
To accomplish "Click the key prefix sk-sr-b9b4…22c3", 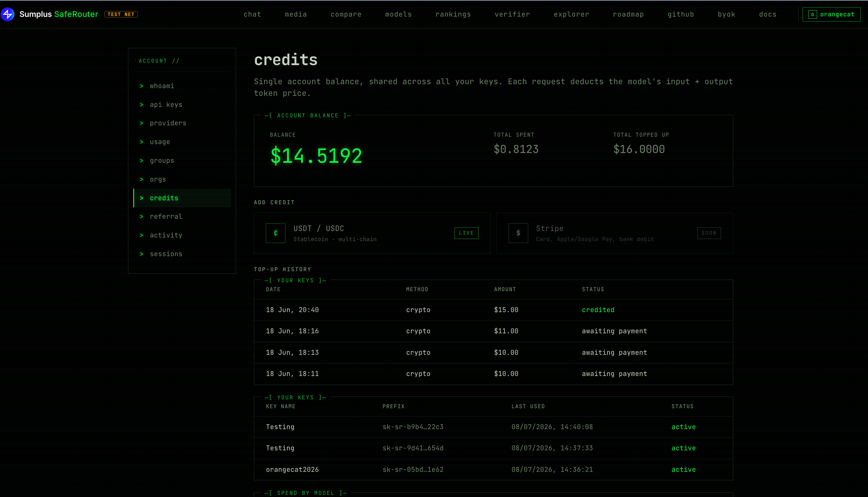I will tap(413, 427).
